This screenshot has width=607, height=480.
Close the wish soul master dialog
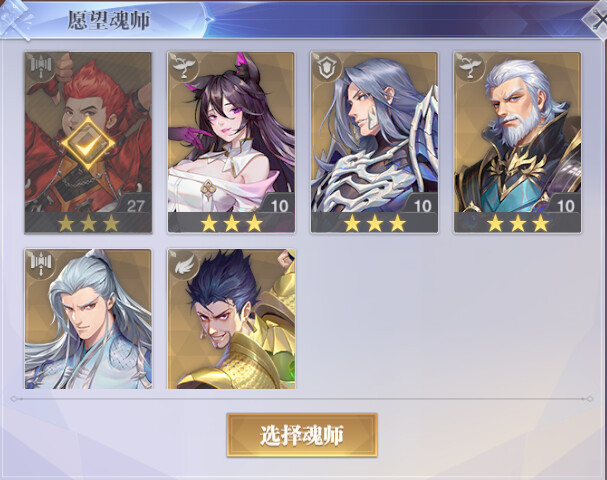(x=596, y=20)
